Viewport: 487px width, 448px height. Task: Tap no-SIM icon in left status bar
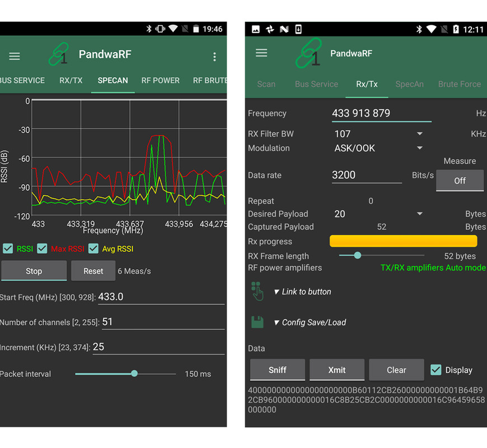pyautogui.click(x=185, y=29)
